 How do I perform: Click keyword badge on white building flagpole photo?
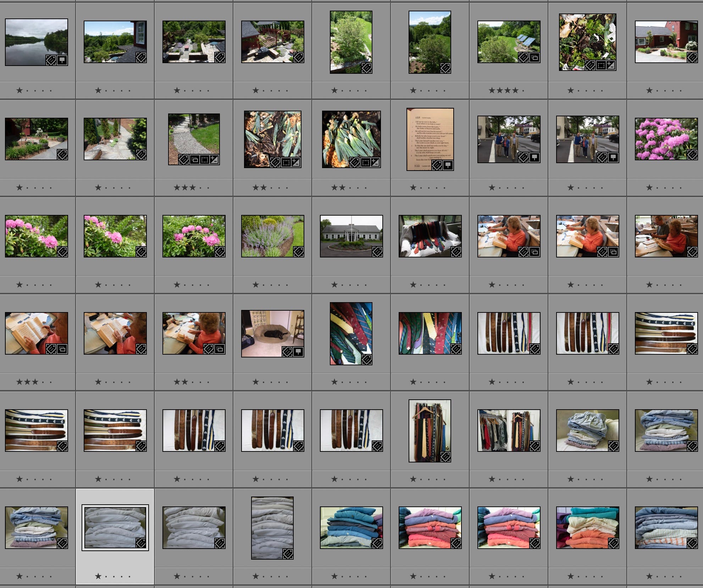377,252
